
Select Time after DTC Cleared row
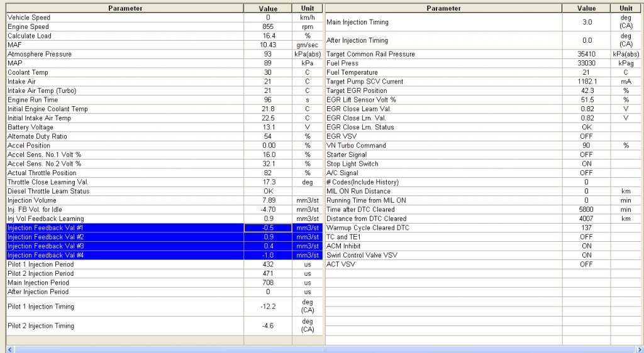coord(484,210)
